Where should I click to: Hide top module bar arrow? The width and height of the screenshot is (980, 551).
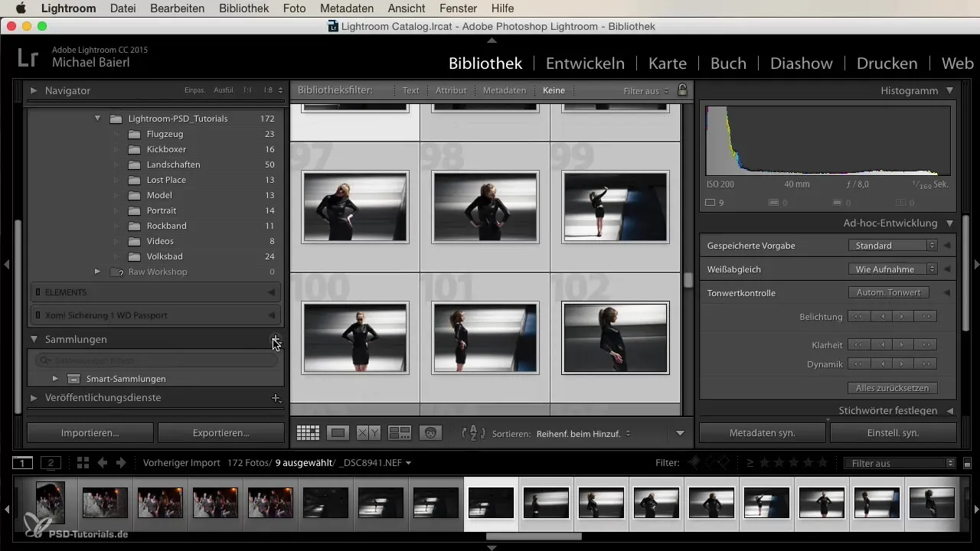(x=492, y=39)
